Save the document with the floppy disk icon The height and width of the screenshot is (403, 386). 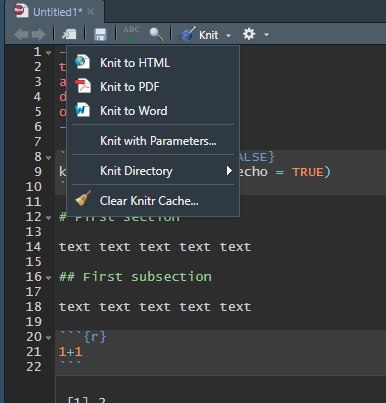100,34
